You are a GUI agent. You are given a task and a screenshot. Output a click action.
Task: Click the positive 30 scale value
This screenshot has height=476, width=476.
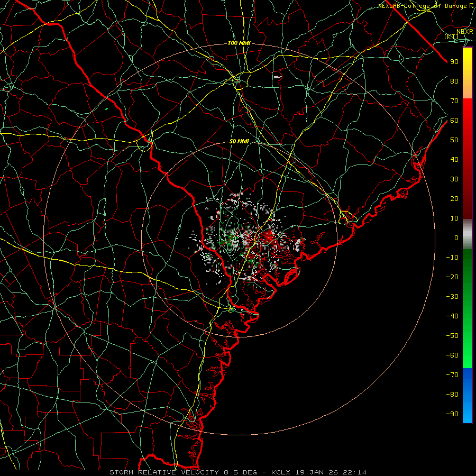point(454,179)
